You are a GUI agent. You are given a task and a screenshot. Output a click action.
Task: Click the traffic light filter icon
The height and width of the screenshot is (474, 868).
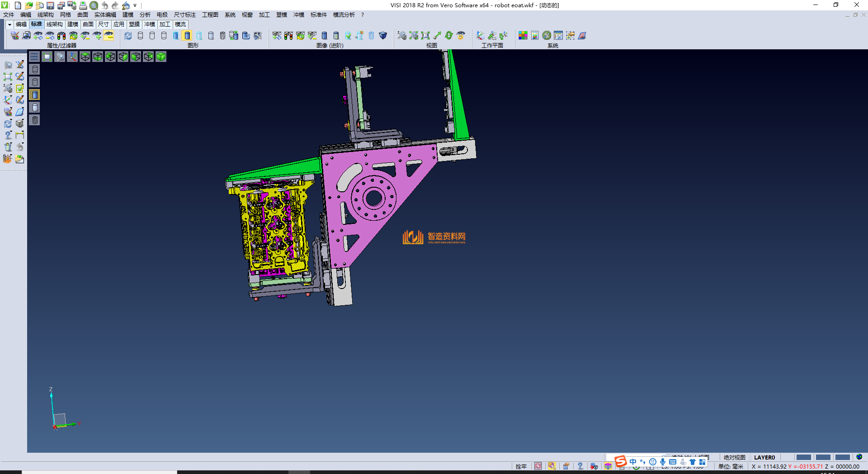click(x=61, y=35)
